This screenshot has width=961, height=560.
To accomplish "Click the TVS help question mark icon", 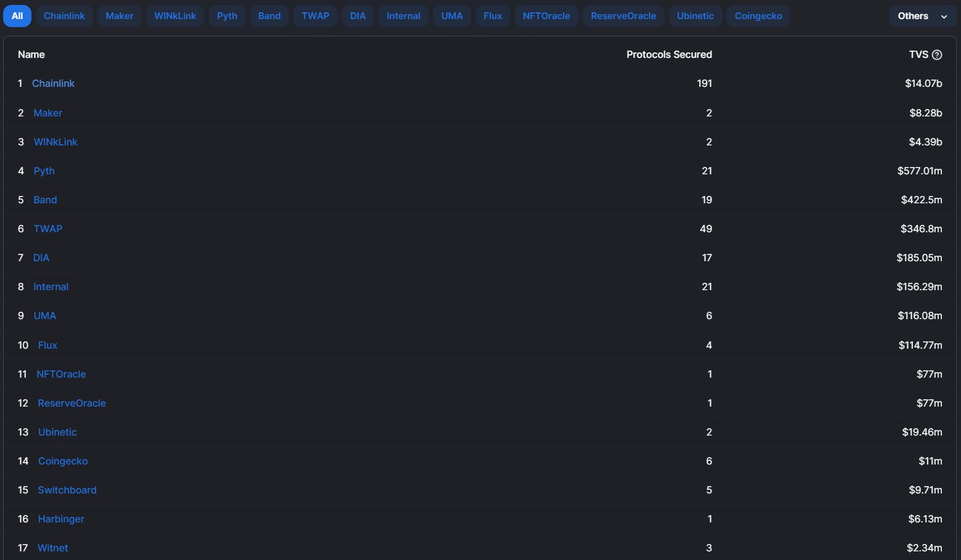I will [x=937, y=55].
